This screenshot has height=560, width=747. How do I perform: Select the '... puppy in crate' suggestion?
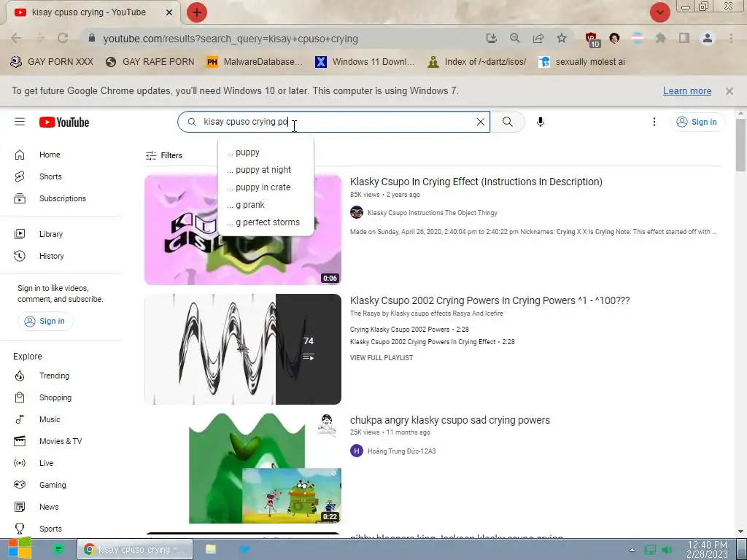[x=266, y=187]
